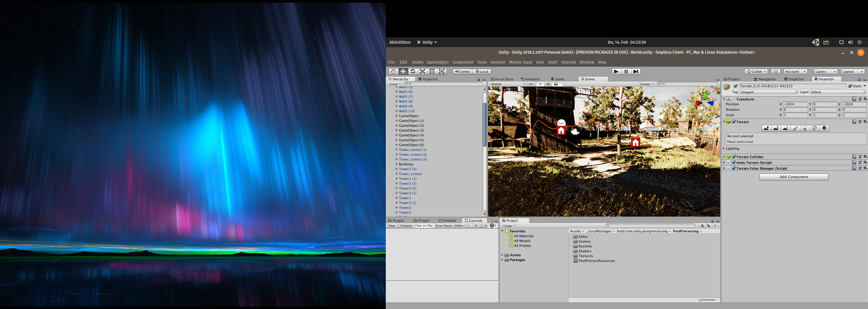Screen dimensions: 868x309
Task: Open the Terrain Settings gear tool
Action: 824,128
